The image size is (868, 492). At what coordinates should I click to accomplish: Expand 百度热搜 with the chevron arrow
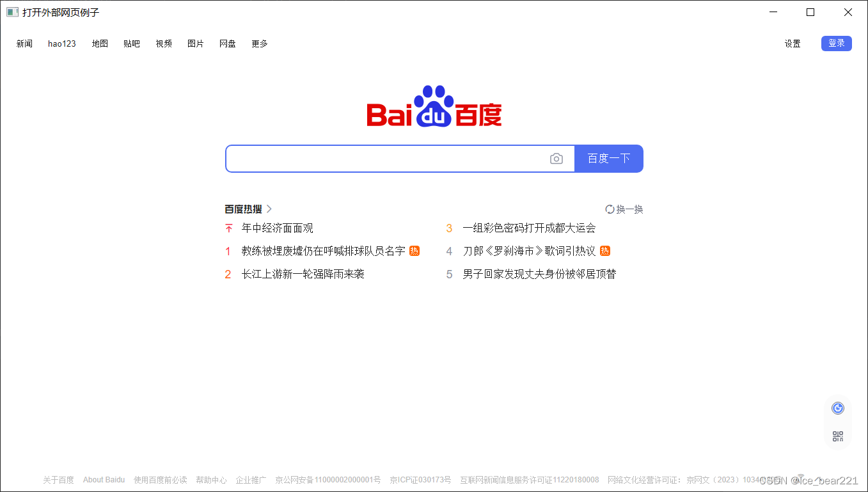pos(269,209)
